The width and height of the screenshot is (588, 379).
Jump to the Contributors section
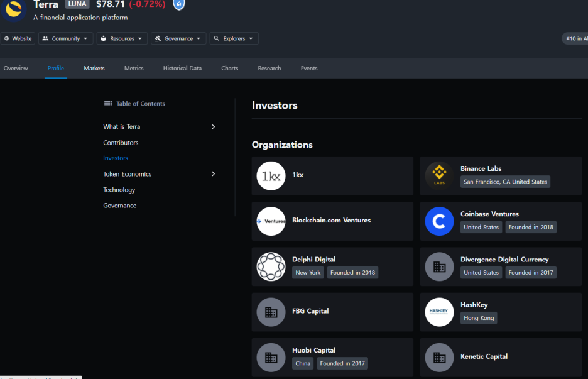[x=121, y=143]
